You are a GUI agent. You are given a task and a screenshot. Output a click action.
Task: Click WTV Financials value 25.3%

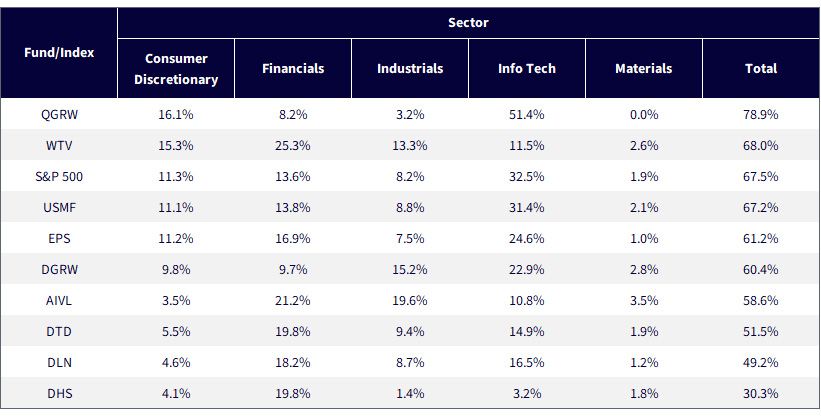293,145
